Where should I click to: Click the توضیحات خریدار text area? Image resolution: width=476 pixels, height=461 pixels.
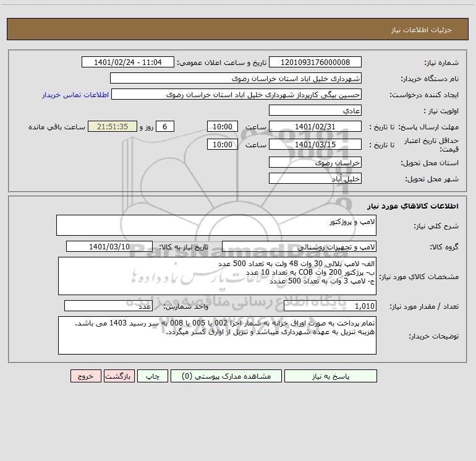pyautogui.click(x=217, y=335)
